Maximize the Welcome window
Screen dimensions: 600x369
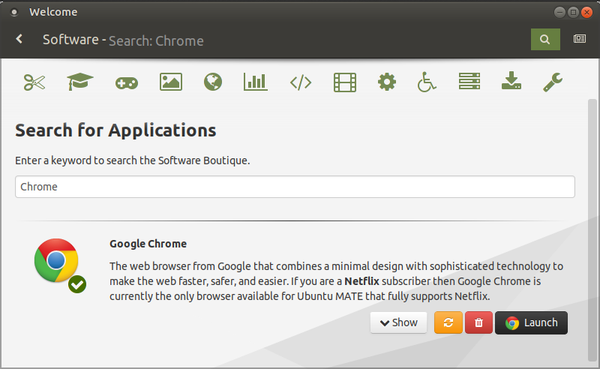(x=573, y=12)
